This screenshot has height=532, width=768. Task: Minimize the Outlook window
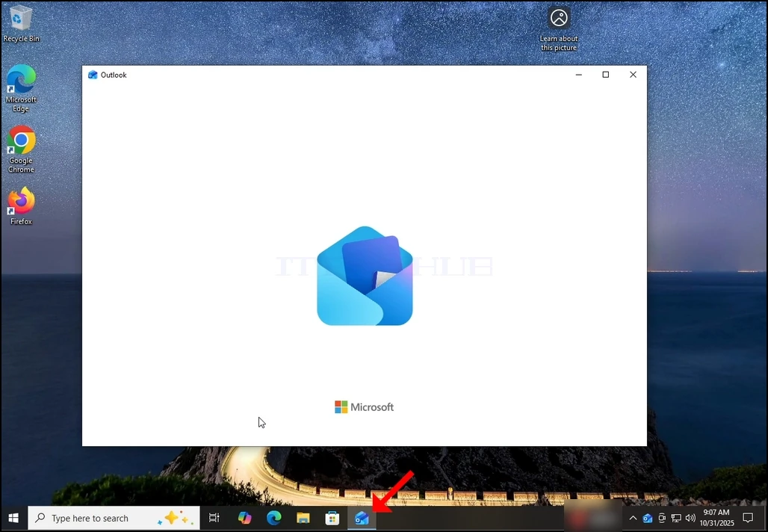pos(578,75)
